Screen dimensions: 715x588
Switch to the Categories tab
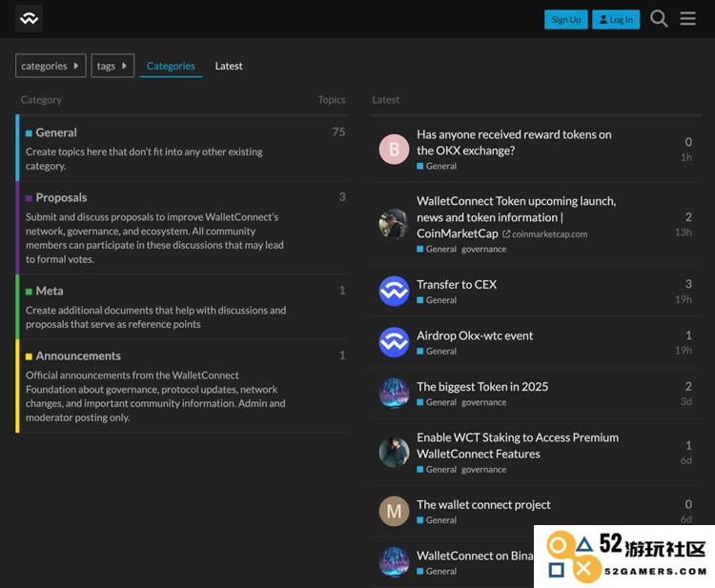coord(171,66)
